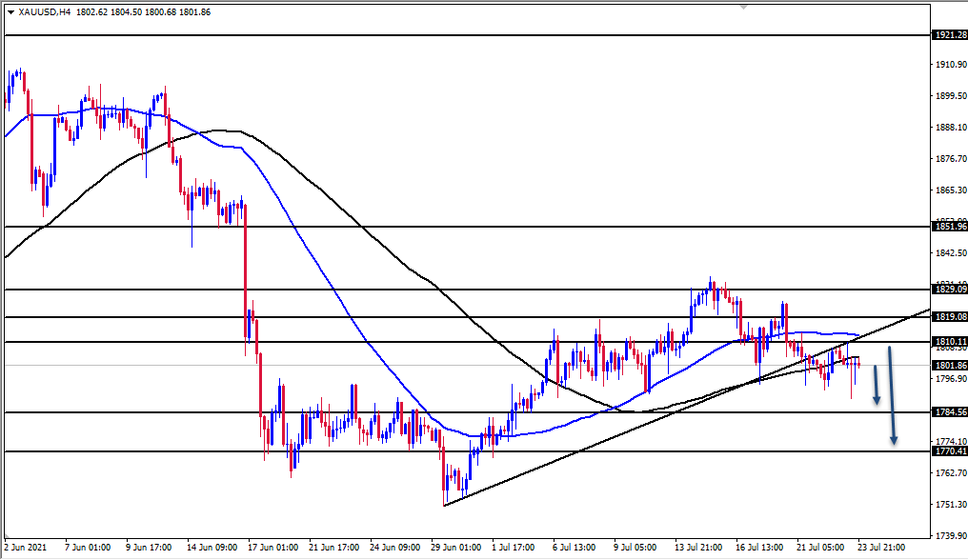968x560 pixels.
Task: Select the 1921.28 price level label
Action: click(950, 35)
